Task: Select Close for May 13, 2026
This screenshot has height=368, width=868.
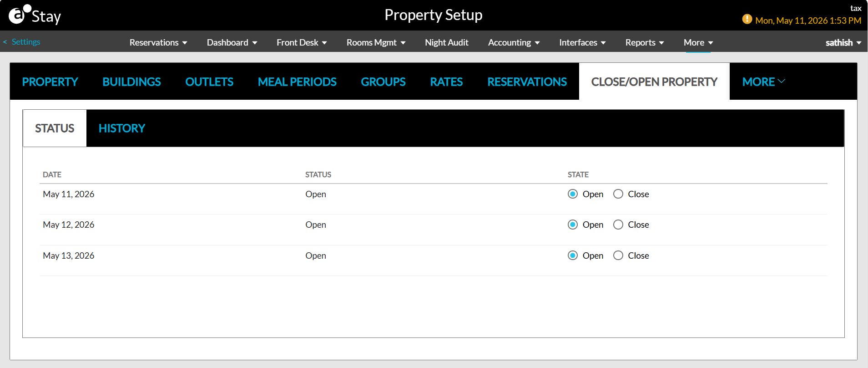Action: [x=618, y=256]
